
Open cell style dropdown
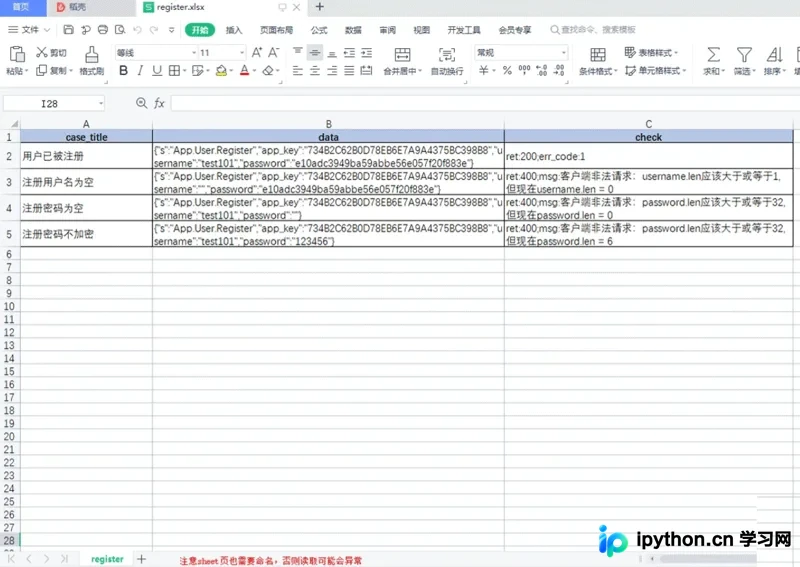click(x=656, y=70)
